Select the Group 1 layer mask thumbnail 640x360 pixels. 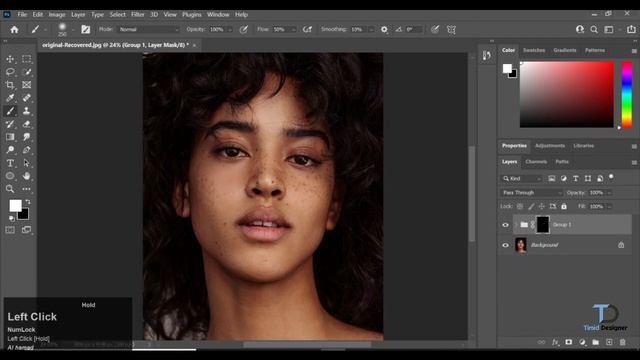542,225
